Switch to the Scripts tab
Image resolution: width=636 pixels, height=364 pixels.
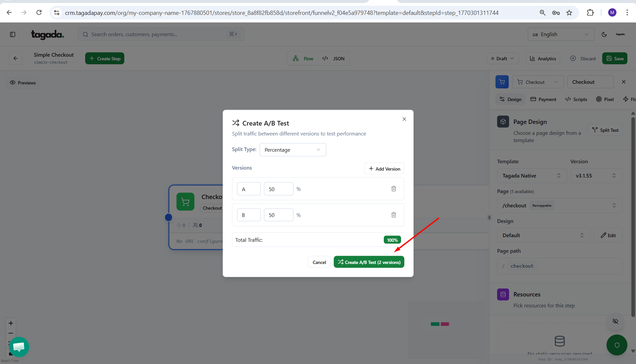click(576, 99)
